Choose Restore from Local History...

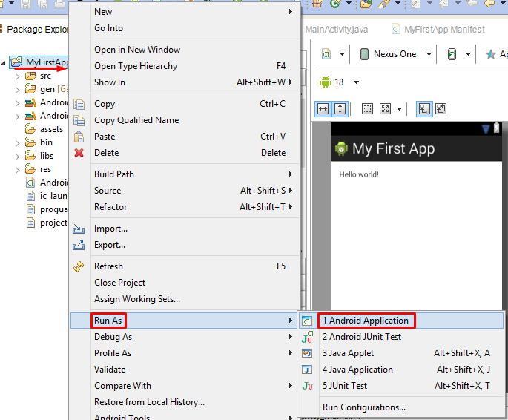pyautogui.click(x=184, y=402)
